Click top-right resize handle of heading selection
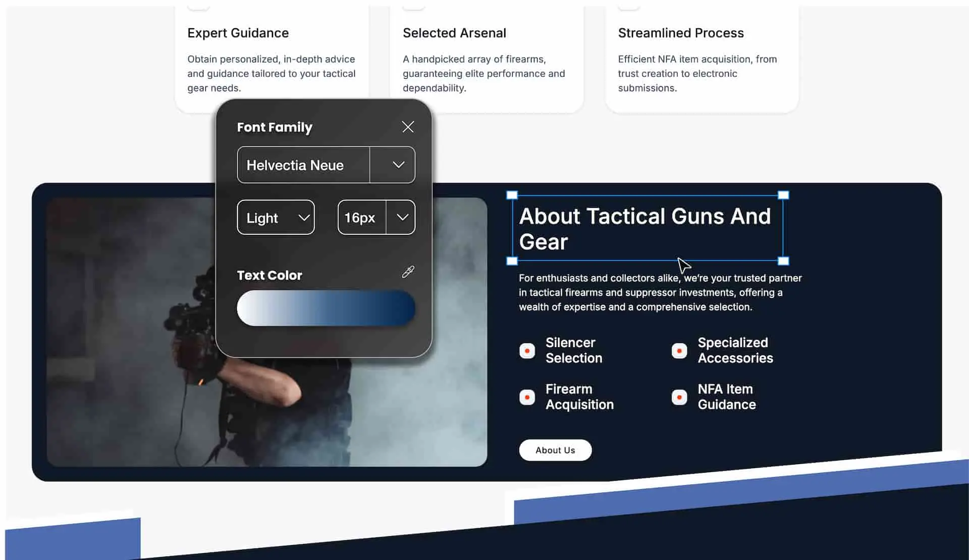Viewport: 969px width, 560px height. click(x=783, y=195)
